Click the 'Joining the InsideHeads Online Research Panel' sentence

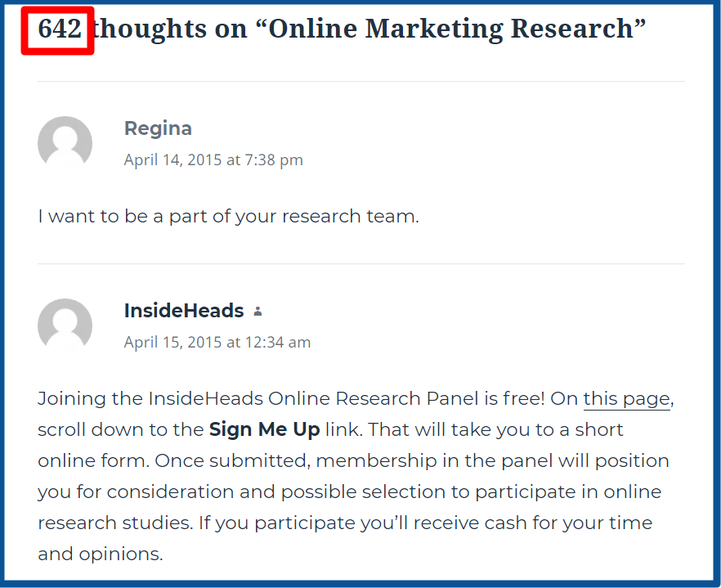[291, 398]
